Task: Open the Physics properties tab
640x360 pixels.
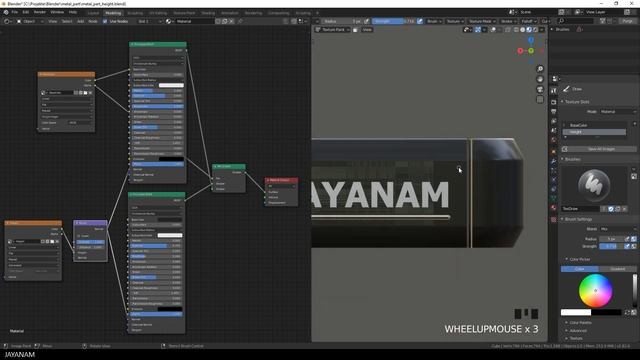Action: (553, 180)
